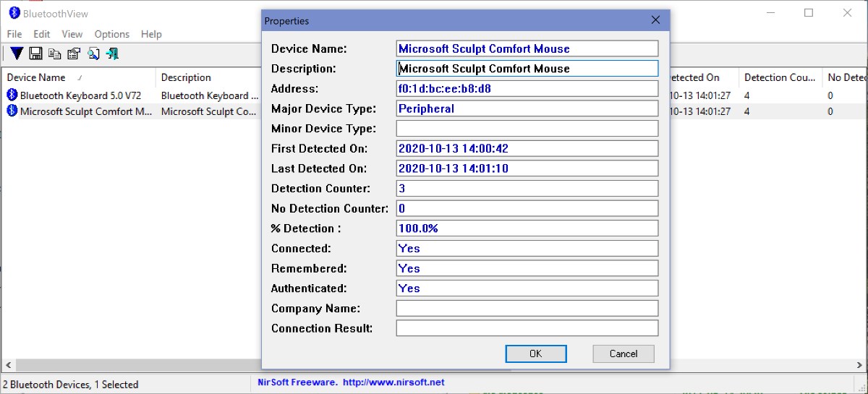The height and width of the screenshot is (394, 868).
Task: Visit the http://www.nirsoft.net link in the status bar
Action: coord(393,382)
